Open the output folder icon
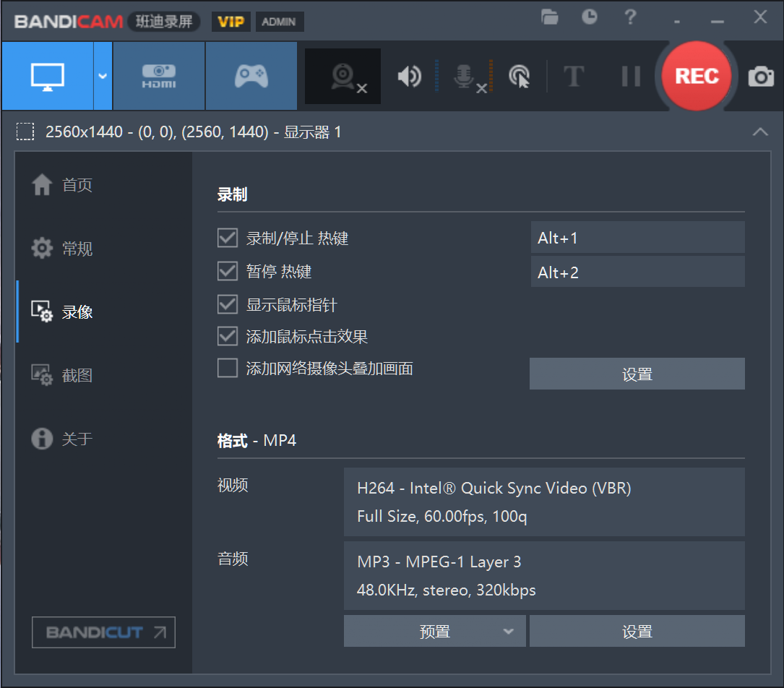Image resolution: width=784 pixels, height=688 pixels. pos(549,17)
